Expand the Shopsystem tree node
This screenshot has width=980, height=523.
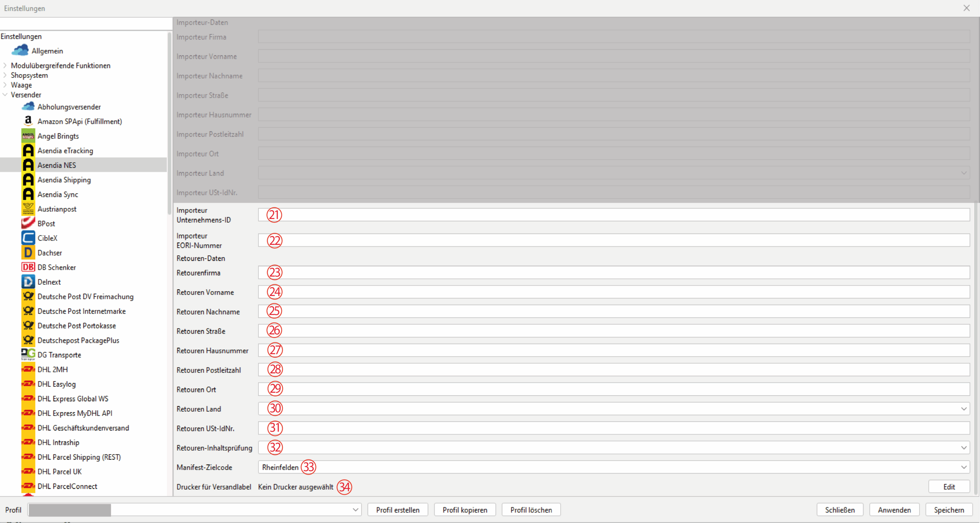[5, 75]
